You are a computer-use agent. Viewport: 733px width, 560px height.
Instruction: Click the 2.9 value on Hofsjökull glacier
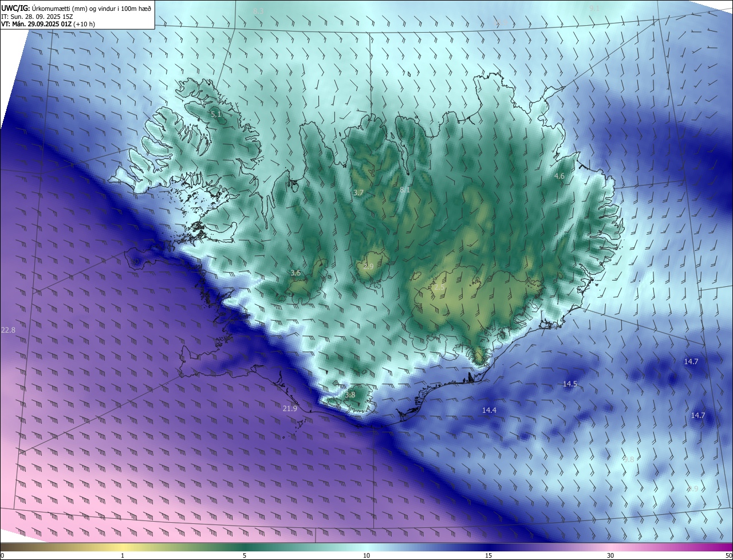(x=368, y=267)
